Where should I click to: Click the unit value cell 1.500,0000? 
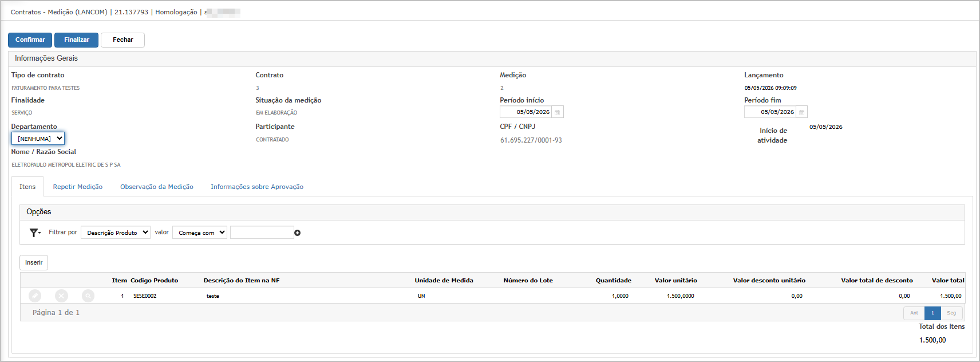point(680,296)
